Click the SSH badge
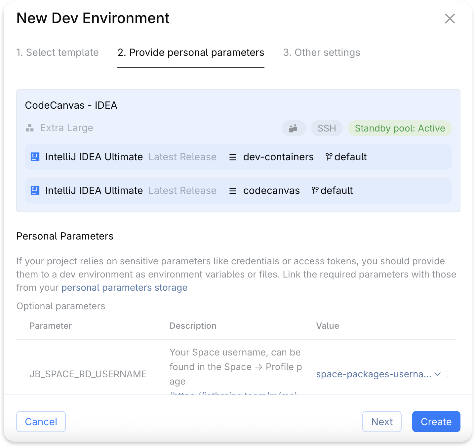 click(x=327, y=128)
